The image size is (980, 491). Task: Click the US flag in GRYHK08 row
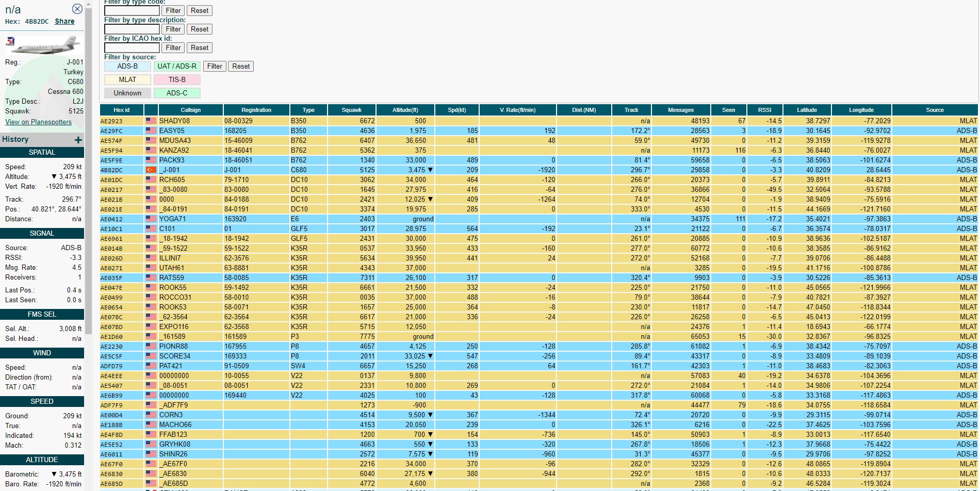(x=151, y=444)
